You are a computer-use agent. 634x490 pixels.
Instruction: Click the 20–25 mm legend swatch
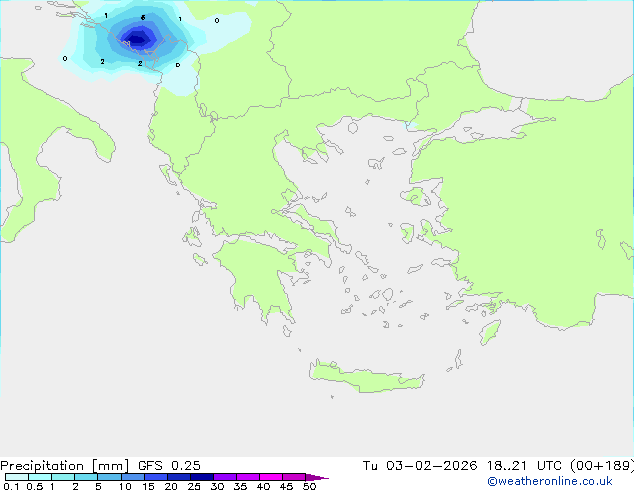point(179,477)
